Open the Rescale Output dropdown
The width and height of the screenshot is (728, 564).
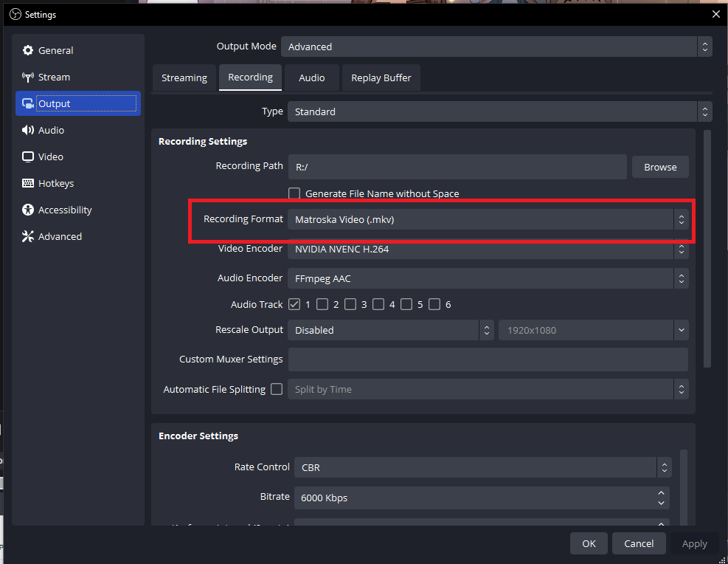tap(390, 330)
